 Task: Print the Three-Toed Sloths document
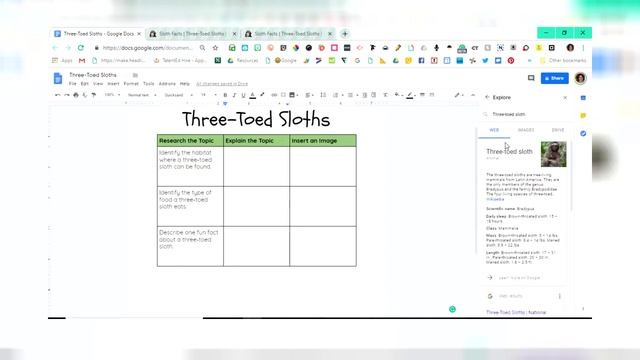[76, 95]
